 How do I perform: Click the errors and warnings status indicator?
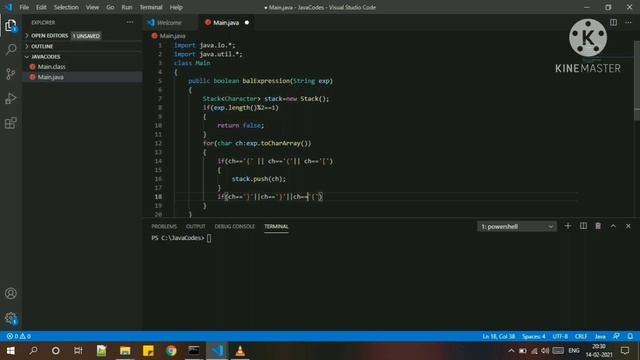pos(19,336)
